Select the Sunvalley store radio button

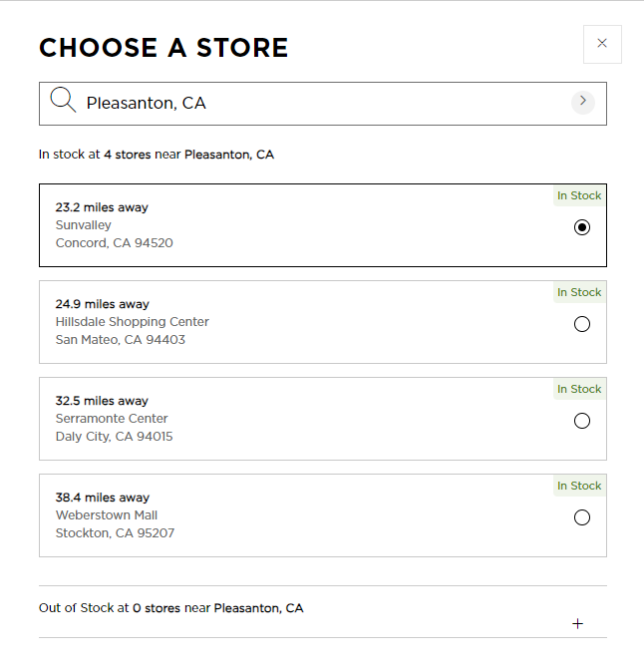[x=582, y=227]
